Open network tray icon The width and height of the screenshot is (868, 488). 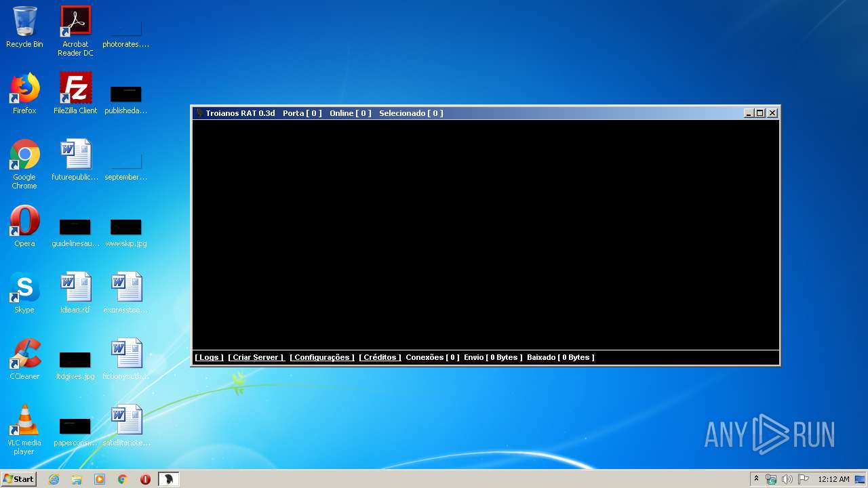(x=771, y=479)
